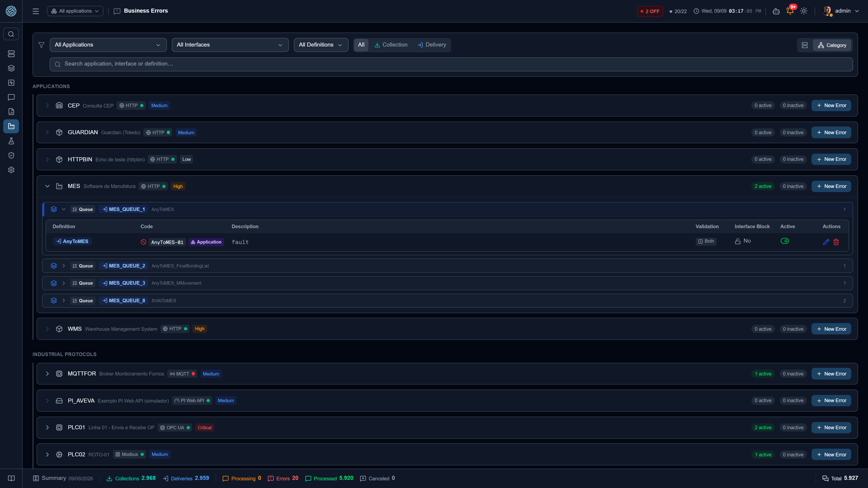Image resolution: width=868 pixels, height=488 pixels.
Task: Switch to list view icon next to Category
Action: pos(805,45)
